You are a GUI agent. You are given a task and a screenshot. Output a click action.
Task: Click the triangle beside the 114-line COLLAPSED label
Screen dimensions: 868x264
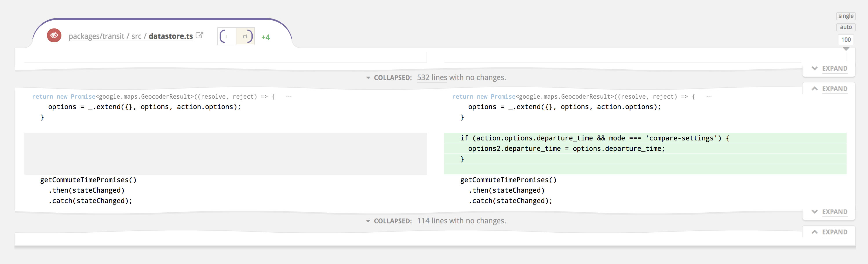click(x=368, y=221)
